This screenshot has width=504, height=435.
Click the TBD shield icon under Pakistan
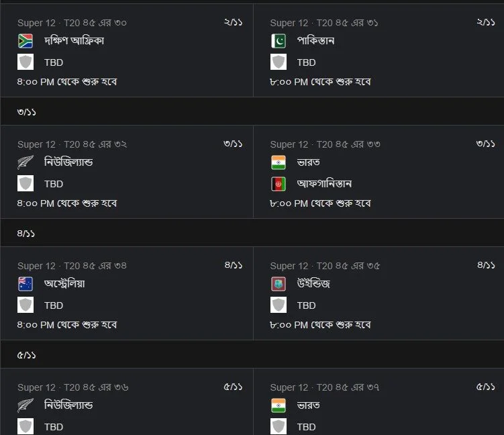279,62
